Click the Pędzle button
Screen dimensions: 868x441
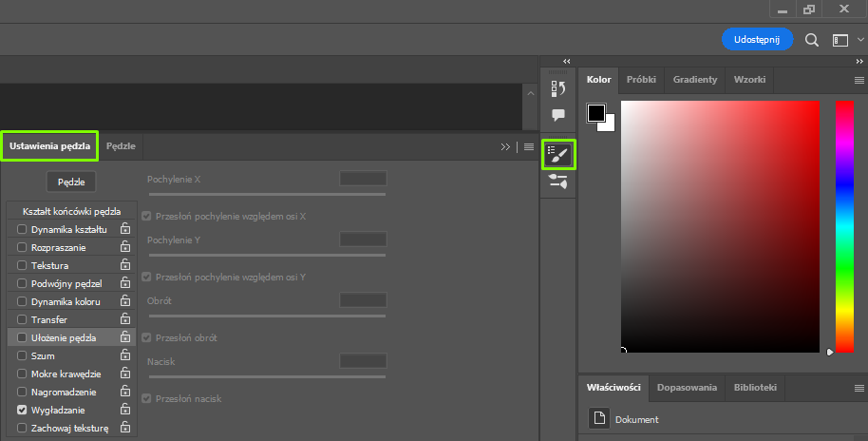[71, 182]
